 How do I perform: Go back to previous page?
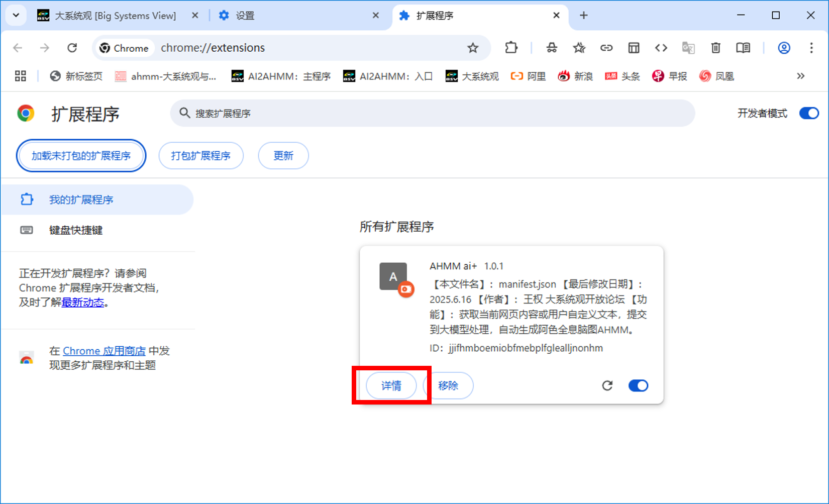pyautogui.click(x=18, y=48)
